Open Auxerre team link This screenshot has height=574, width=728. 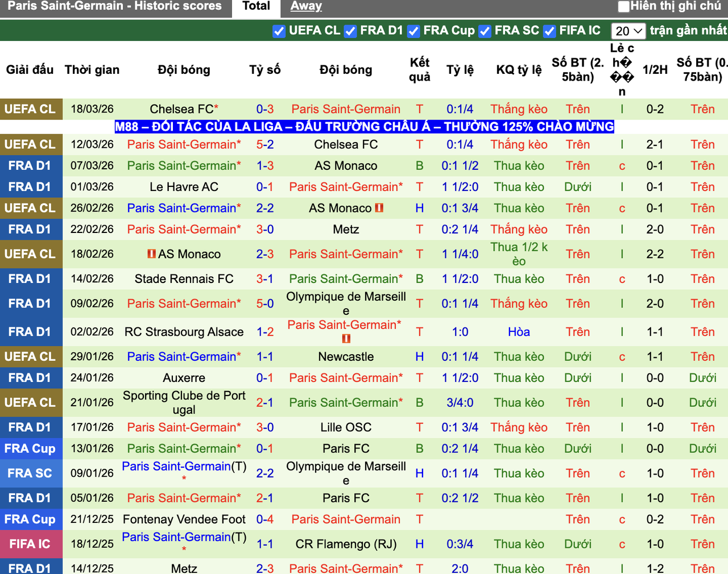coord(184,378)
